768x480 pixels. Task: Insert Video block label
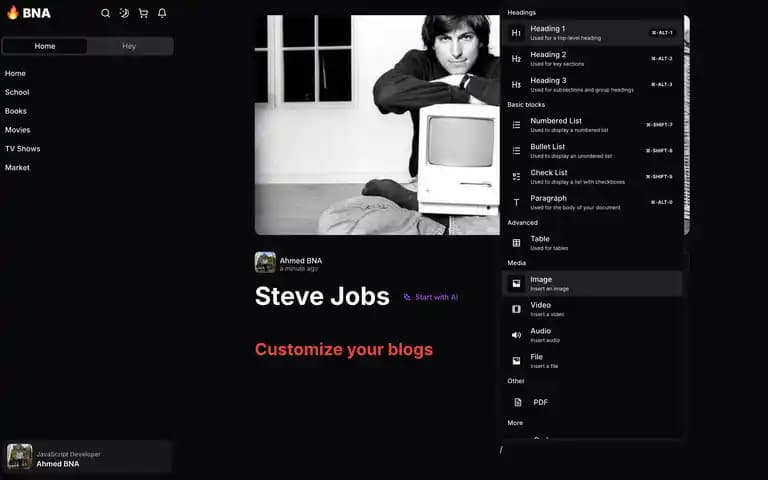(540, 305)
